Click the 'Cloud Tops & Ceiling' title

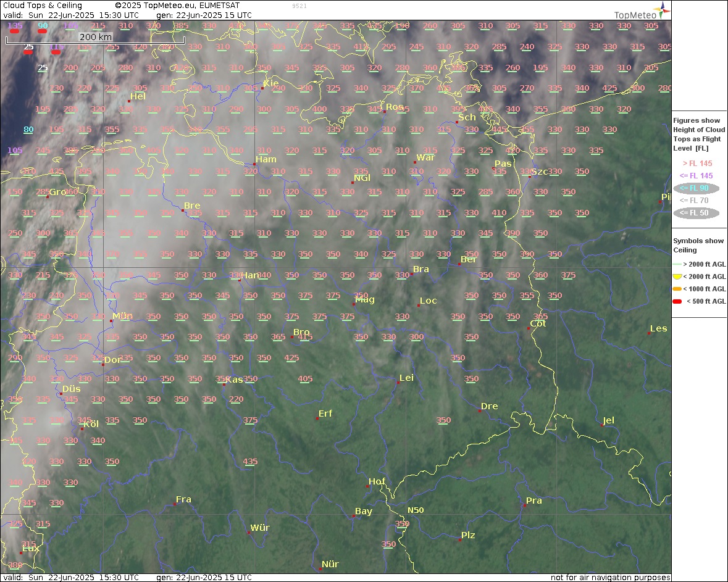43,6
